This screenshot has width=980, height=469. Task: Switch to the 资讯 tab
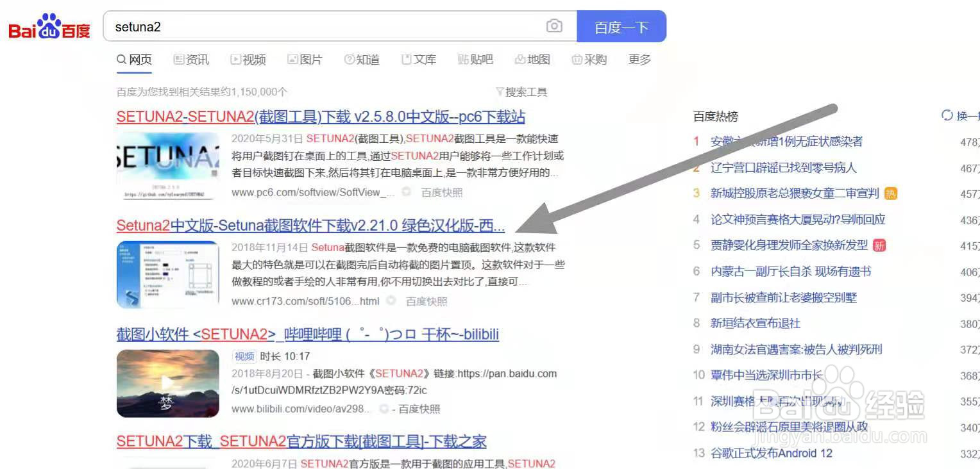pos(191,60)
